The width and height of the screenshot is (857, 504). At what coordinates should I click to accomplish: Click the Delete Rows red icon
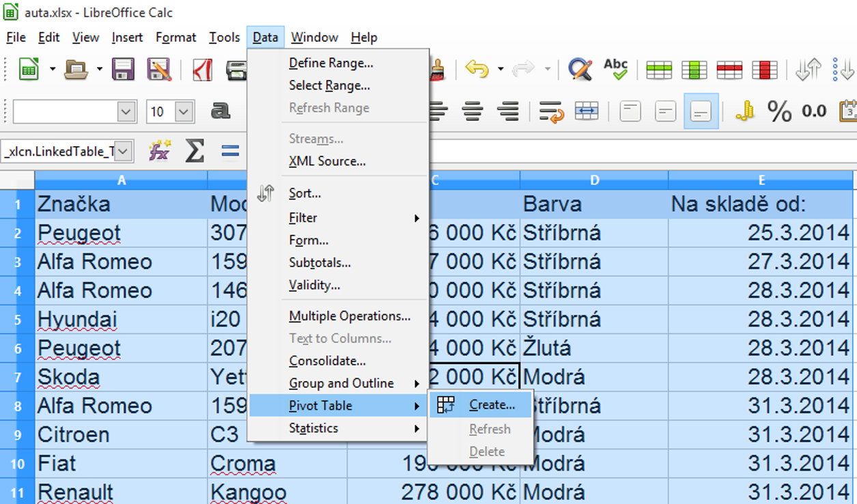point(729,69)
